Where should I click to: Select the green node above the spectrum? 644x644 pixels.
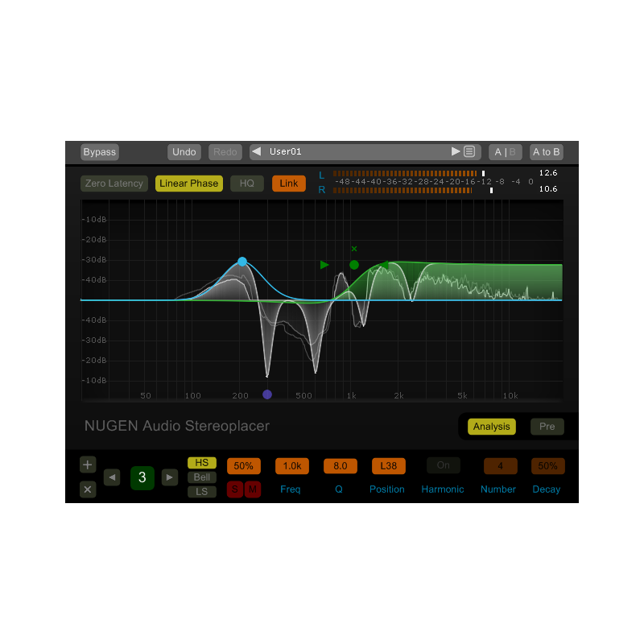[x=354, y=265]
